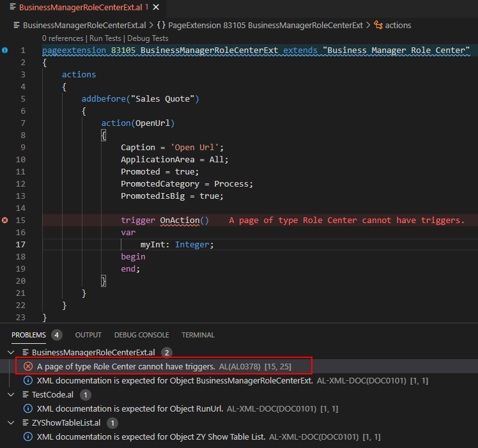Image resolution: width=478 pixels, height=448 pixels.
Task: Switch to the TERMINAL panel tab
Action: (x=198, y=335)
